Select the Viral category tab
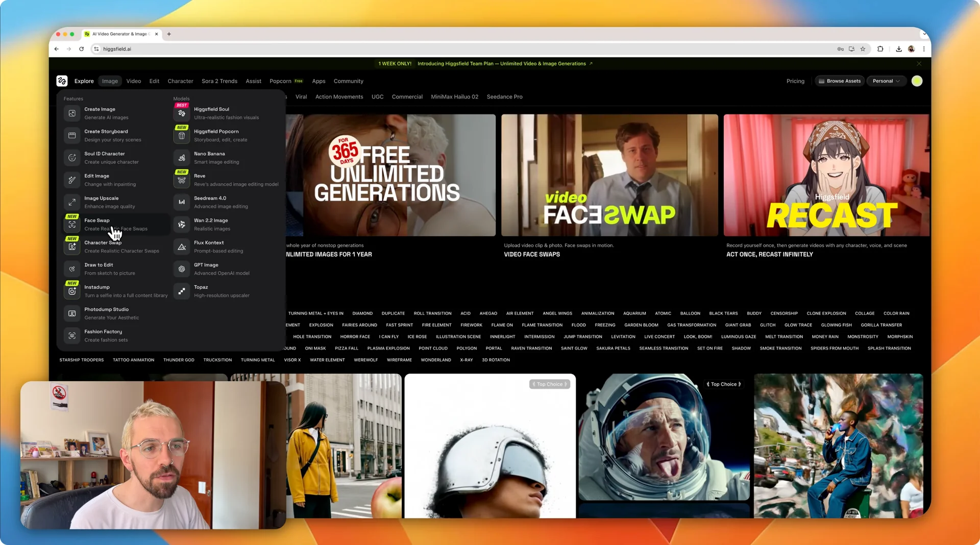Screen dimensions: 980x545 pos(301,97)
